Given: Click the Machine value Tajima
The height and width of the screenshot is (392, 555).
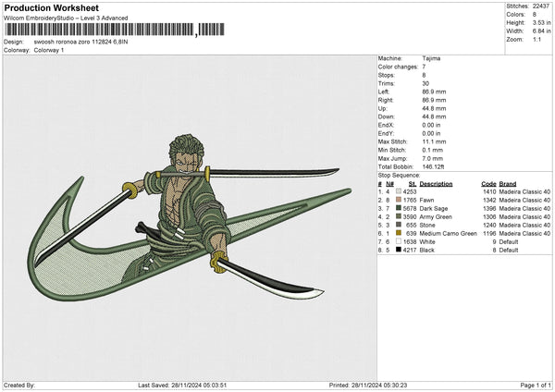Looking at the screenshot, I should [x=431, y=58].
